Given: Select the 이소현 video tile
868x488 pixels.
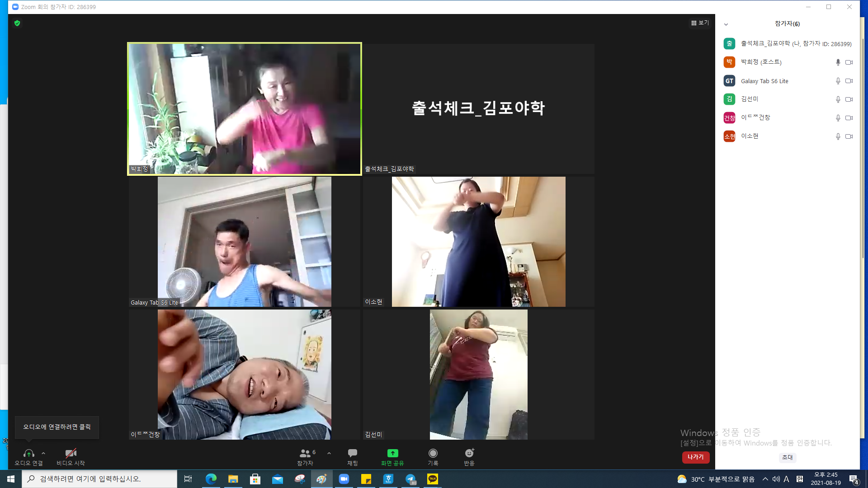Looking at the screenshot, I should pos(479,242).
